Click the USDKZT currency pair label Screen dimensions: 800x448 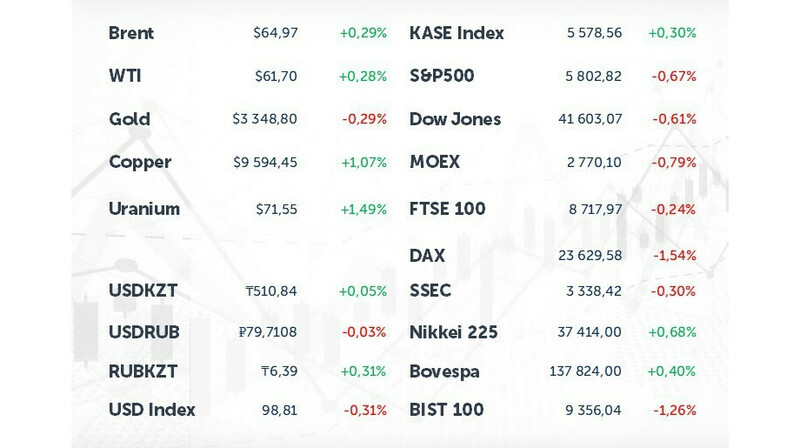(x=143, y=291)
